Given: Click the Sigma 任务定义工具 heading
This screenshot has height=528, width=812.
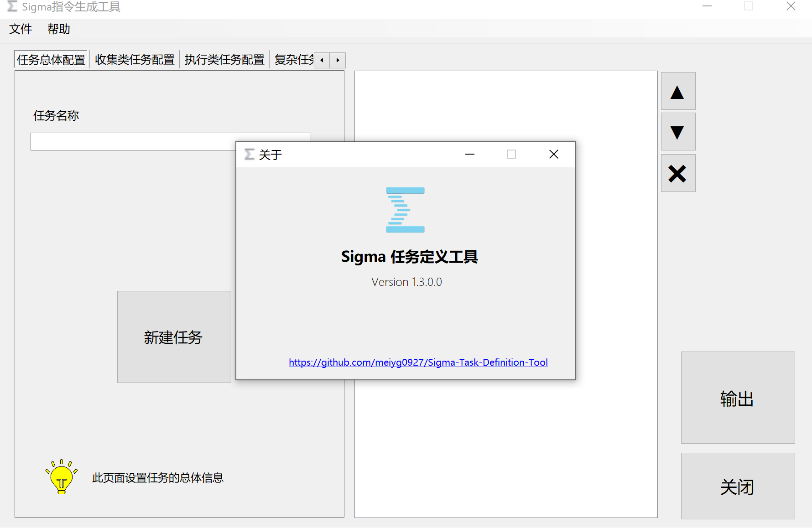Looking at the screenshot, I should coord(410,257).
